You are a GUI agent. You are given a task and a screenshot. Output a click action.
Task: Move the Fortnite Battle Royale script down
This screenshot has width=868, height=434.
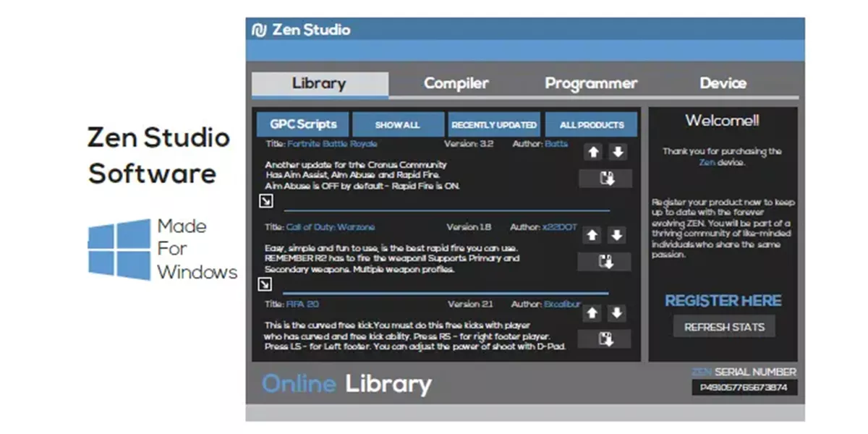[617, 153]
